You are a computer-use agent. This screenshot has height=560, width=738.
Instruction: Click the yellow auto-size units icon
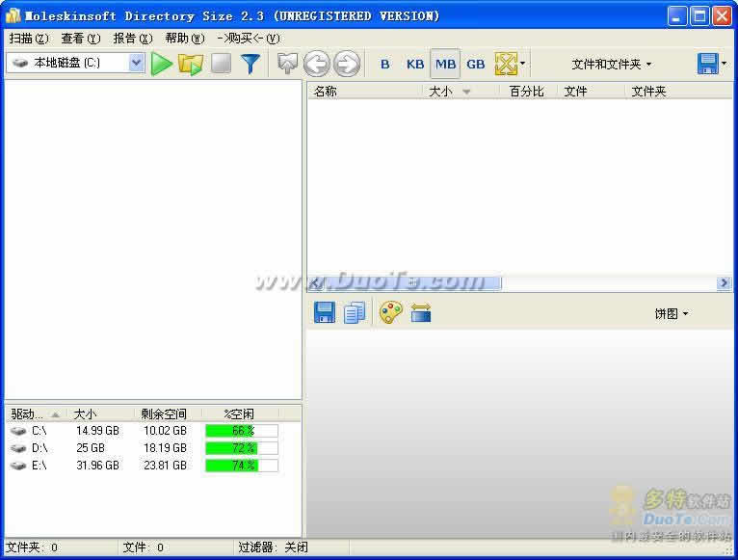pyautogui.click(x=506, y=64)
